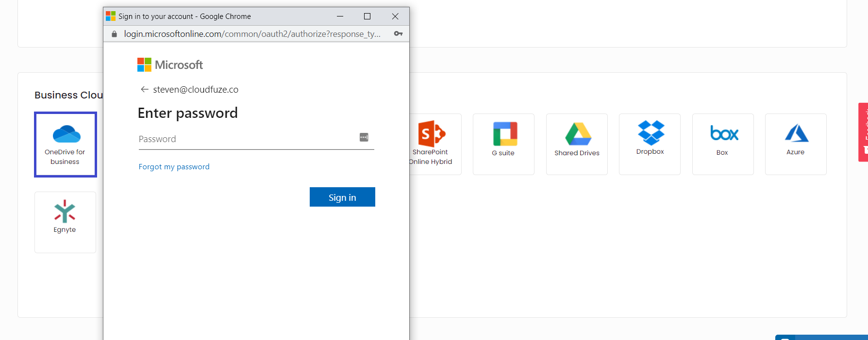
Task: Select the G suite cloud tile
Action: coord(503,144)
